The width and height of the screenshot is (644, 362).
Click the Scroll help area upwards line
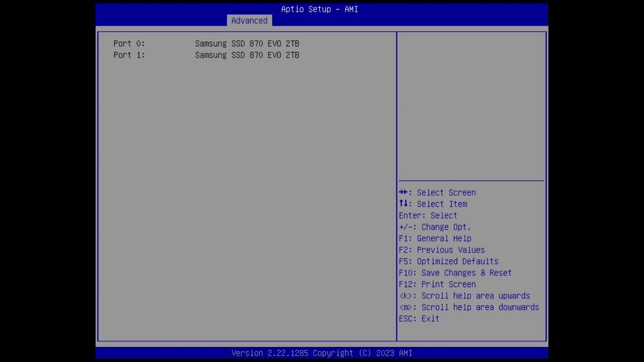[x=464, y=296]
